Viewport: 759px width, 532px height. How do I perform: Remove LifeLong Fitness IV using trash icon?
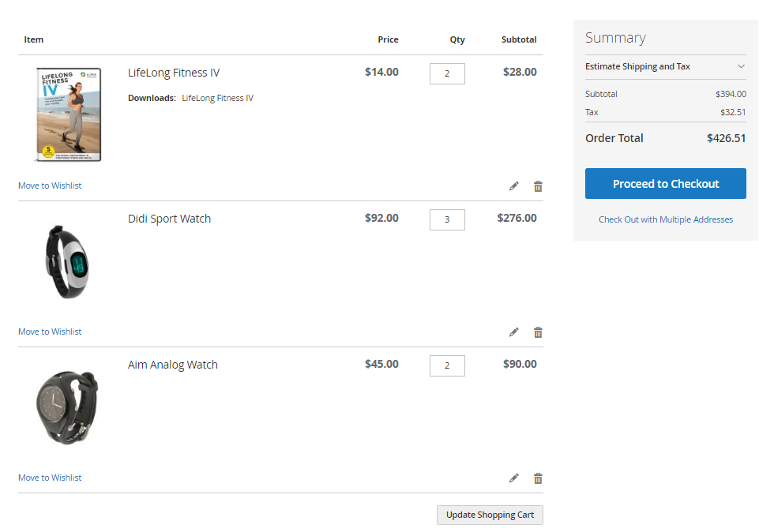[x=538, y=186]
